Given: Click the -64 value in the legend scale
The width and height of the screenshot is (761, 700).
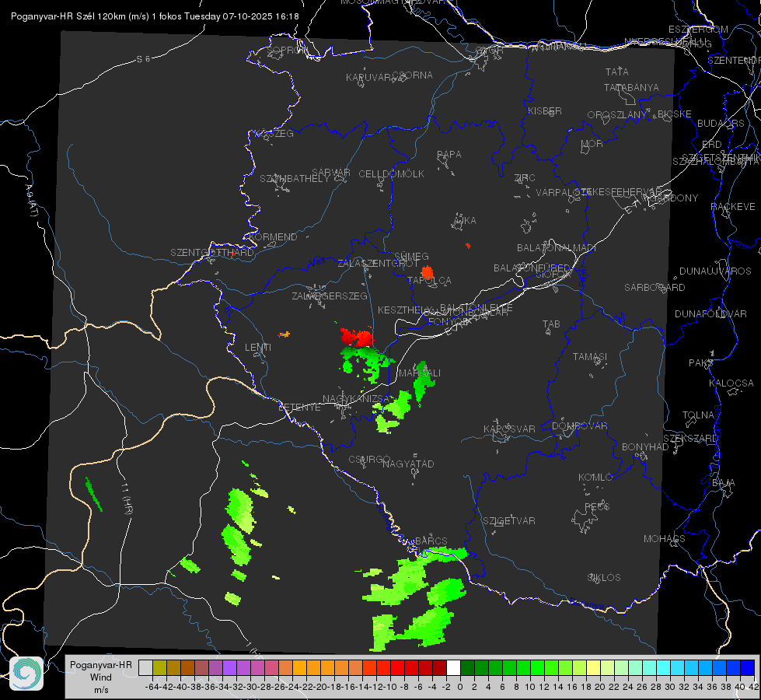Looking at the screenshot, I should click(152, 687).
